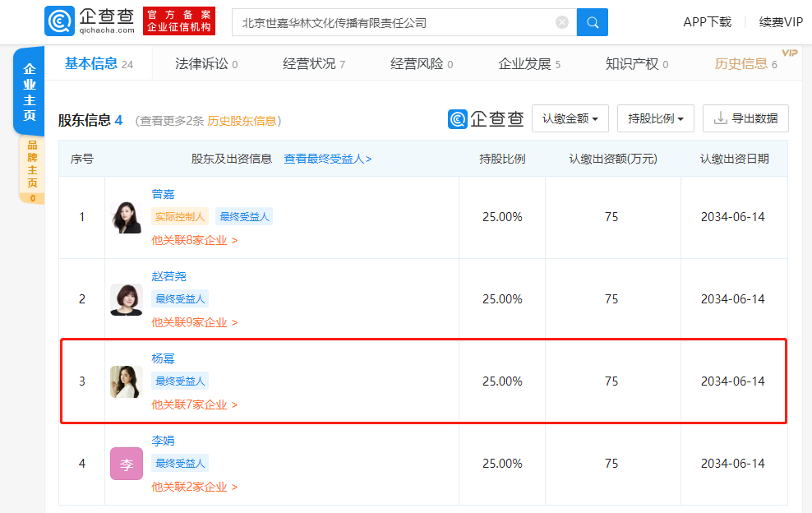
Task: Open 曾嘉's profile photo
Action: (x=126, y=217)
